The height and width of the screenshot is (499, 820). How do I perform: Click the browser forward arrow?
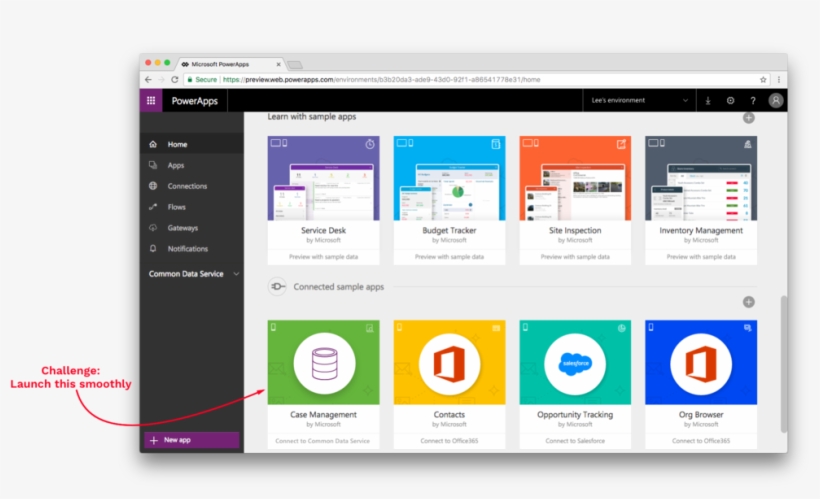(161, 80)
